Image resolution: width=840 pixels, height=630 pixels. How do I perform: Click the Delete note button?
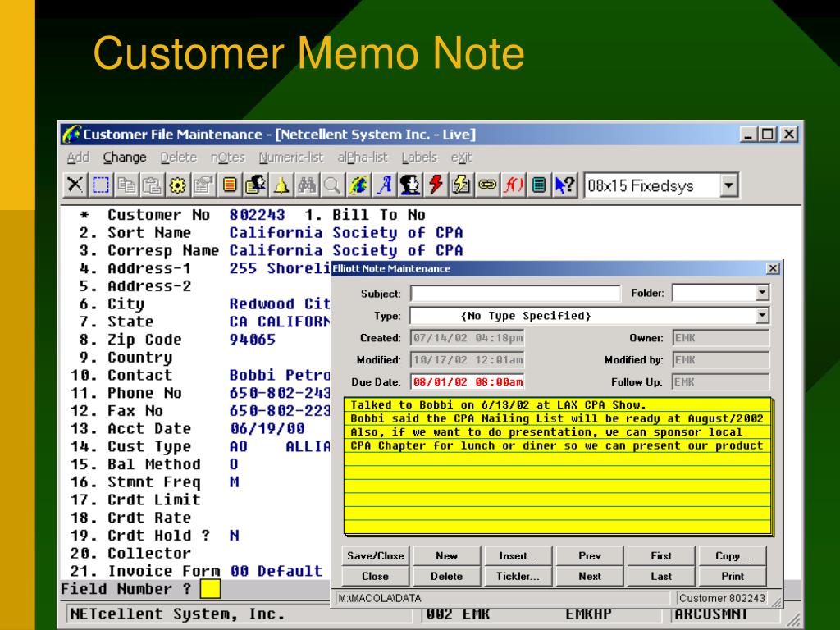point(446,576)
